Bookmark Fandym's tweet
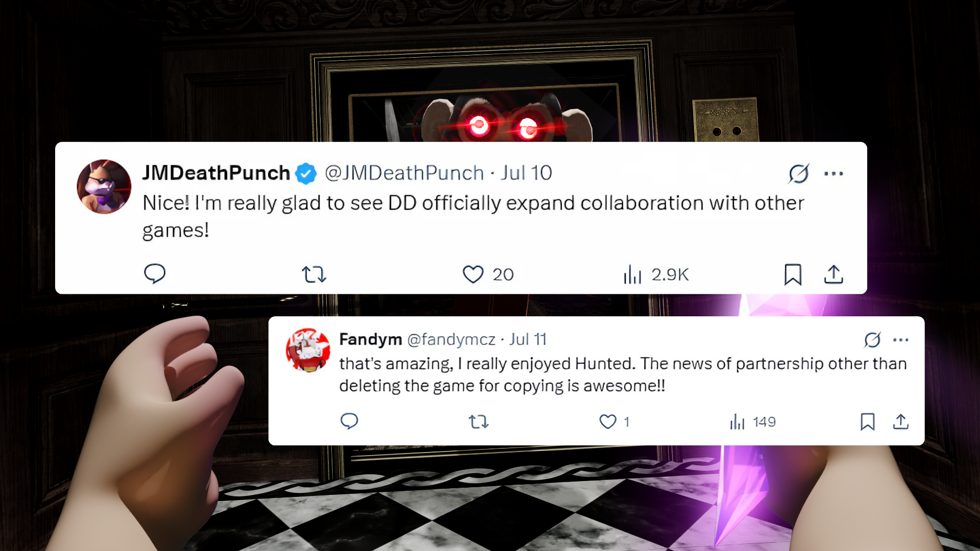This screenshot has height=551, width=980. (x=868, y=422)
